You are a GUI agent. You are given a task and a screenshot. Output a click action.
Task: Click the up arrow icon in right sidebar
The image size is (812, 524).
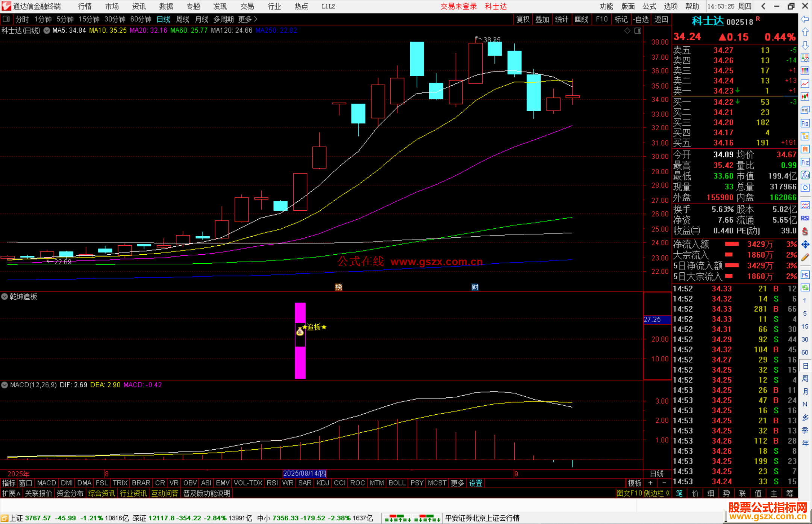805,32
